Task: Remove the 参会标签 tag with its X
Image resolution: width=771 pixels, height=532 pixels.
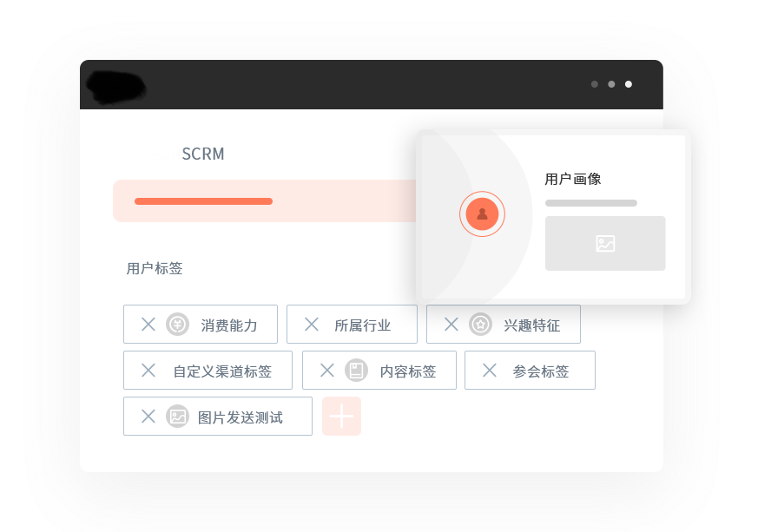Action: pyautogui.click(x=490, y=371)
